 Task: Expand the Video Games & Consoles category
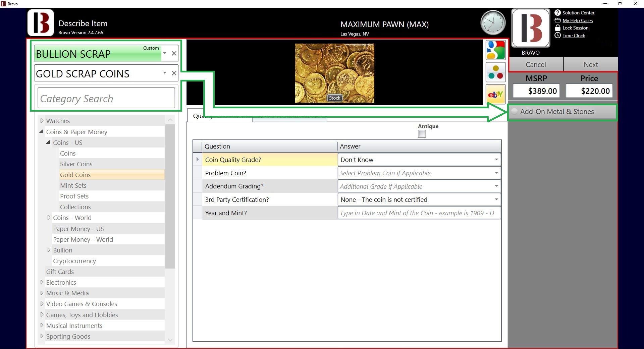(42, 304)
